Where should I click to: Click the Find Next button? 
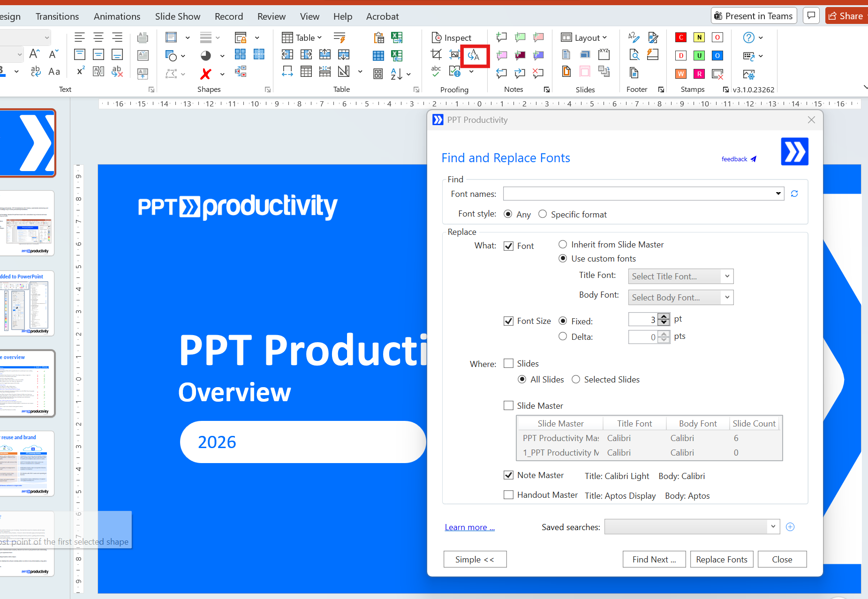click(654, 559)
